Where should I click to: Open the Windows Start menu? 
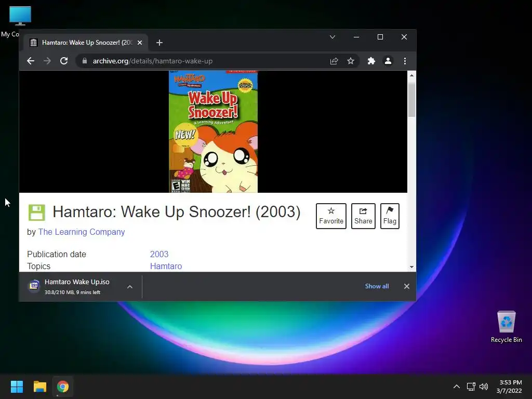[x=17, y=387]
